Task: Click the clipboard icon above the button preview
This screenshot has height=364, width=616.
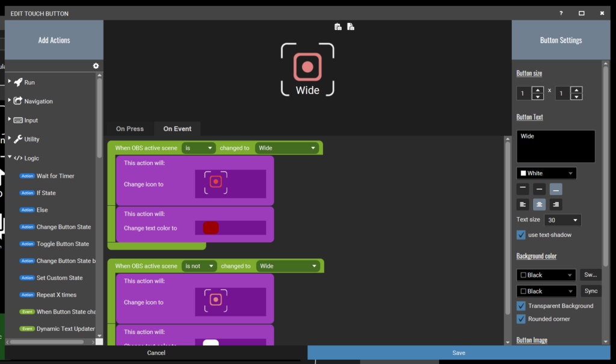Action: tap(338, 26)
